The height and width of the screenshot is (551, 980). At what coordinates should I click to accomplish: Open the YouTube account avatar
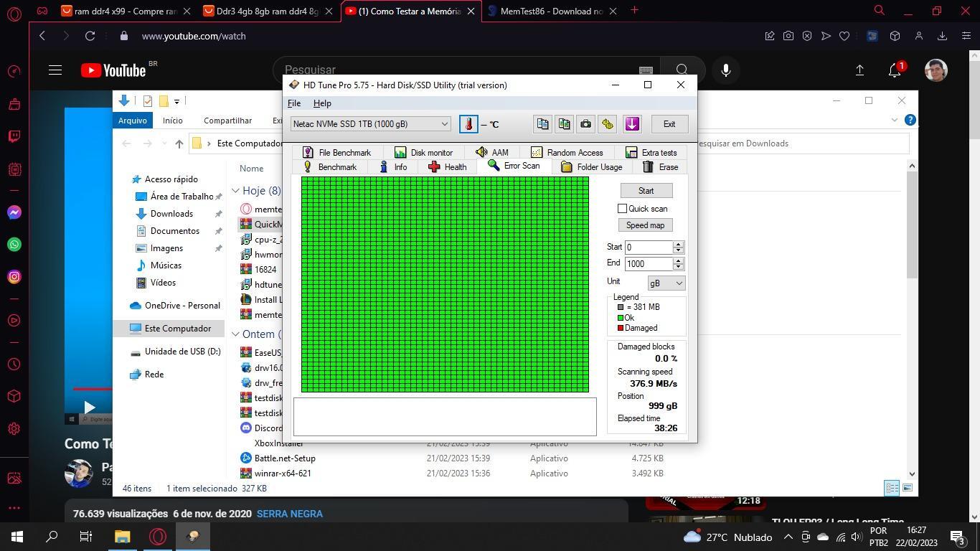[x=936, y=70]
